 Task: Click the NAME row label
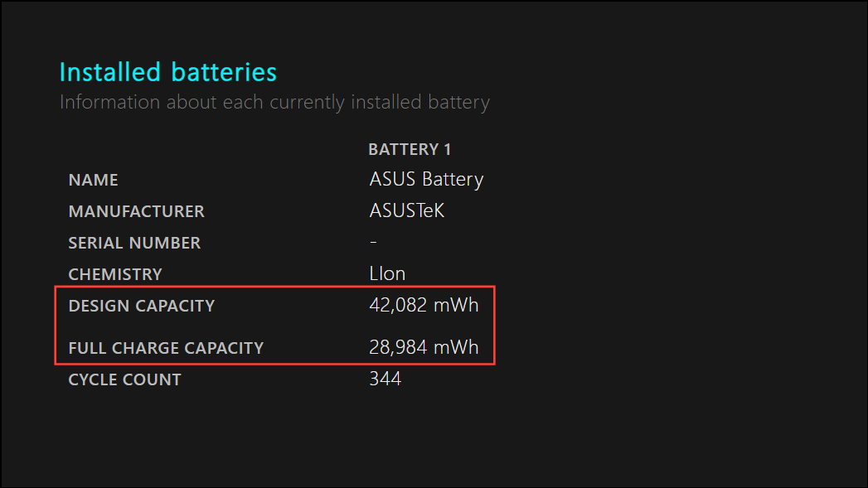(93, 181)
